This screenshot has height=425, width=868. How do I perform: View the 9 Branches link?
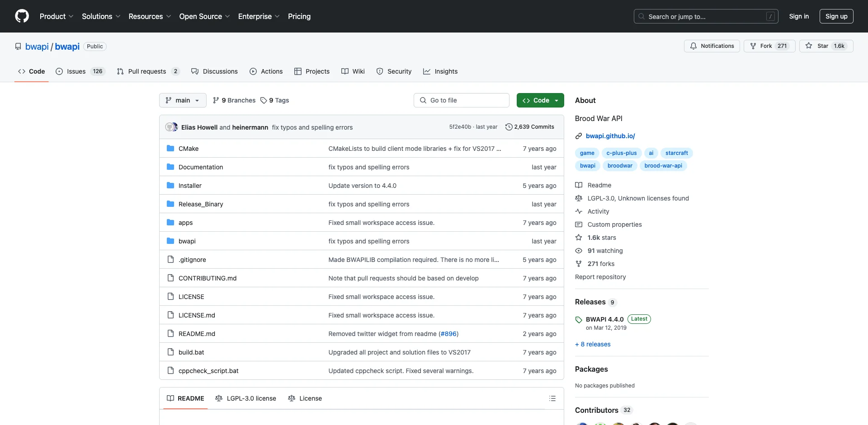[x=234, y=100]
